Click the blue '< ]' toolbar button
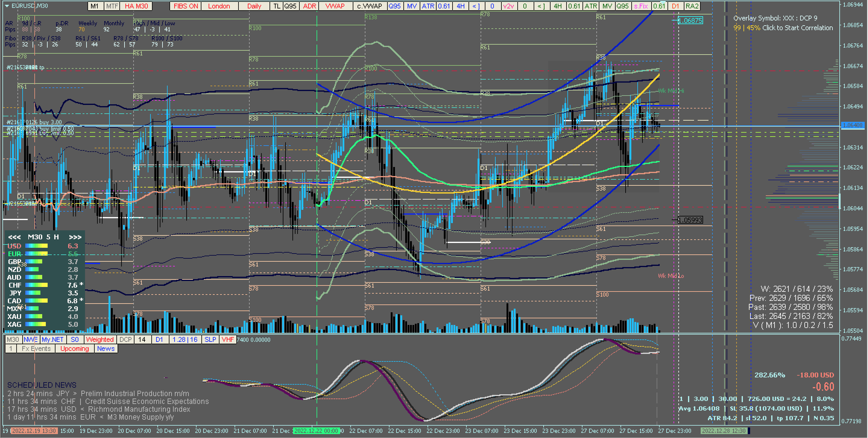Screen dimensions: 868x438 pos(476,6)
